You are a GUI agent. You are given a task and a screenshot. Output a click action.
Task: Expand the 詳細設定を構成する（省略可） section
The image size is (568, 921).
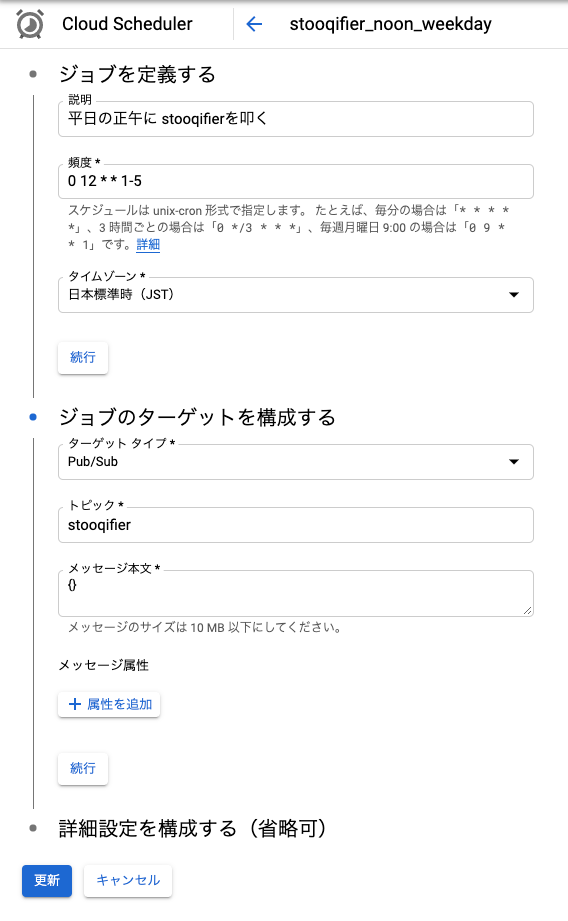coord(192,828)
